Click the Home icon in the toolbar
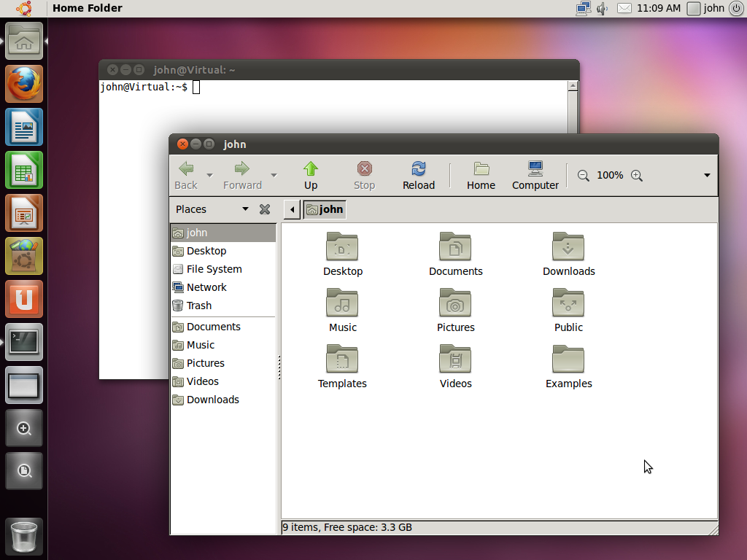 481,175
